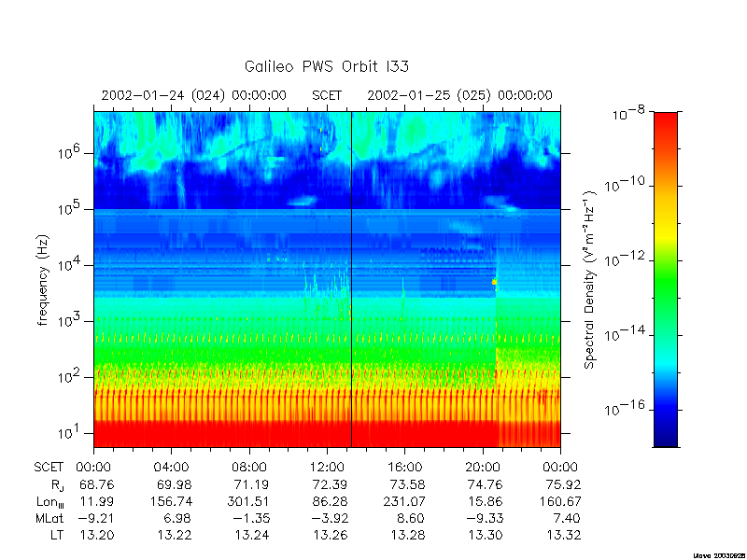Screen dimensions: 747x560
Task: Click the SCET time '12:00'
Action: coord(327,468)
